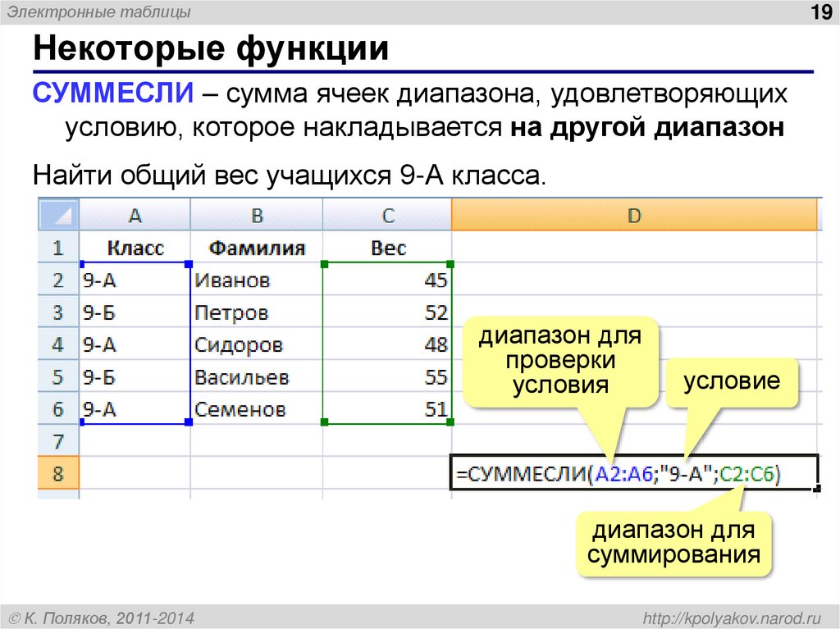Click weight cell with value 51
The height and width of the screenshot is (629, 840).
point(387,408)
